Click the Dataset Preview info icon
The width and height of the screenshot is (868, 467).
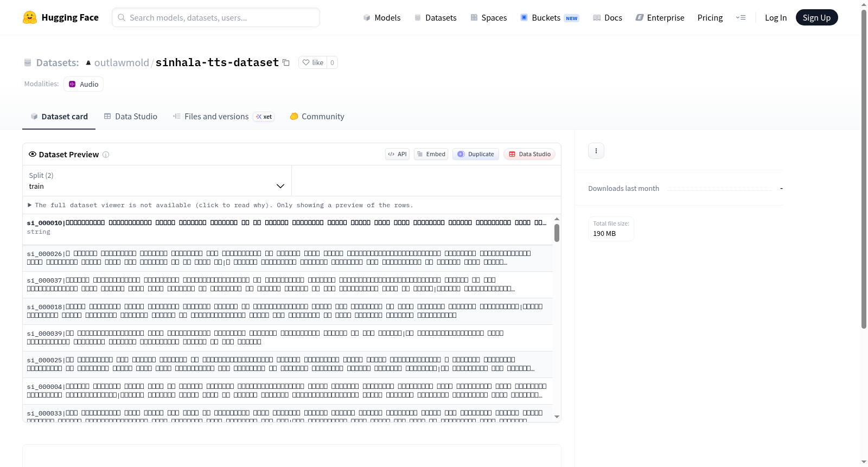tap(106, 155)
